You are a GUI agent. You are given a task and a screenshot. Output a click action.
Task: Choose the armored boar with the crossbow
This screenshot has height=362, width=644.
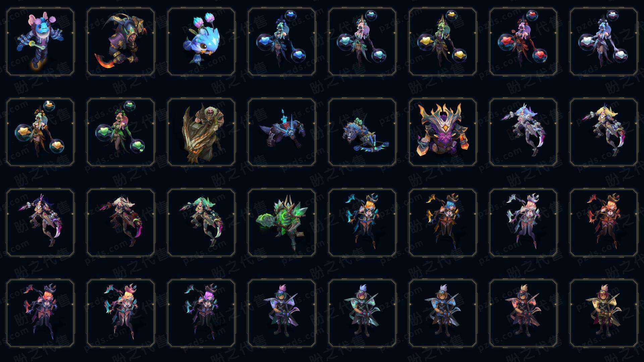pyautogui.click(x=362, y=132)
